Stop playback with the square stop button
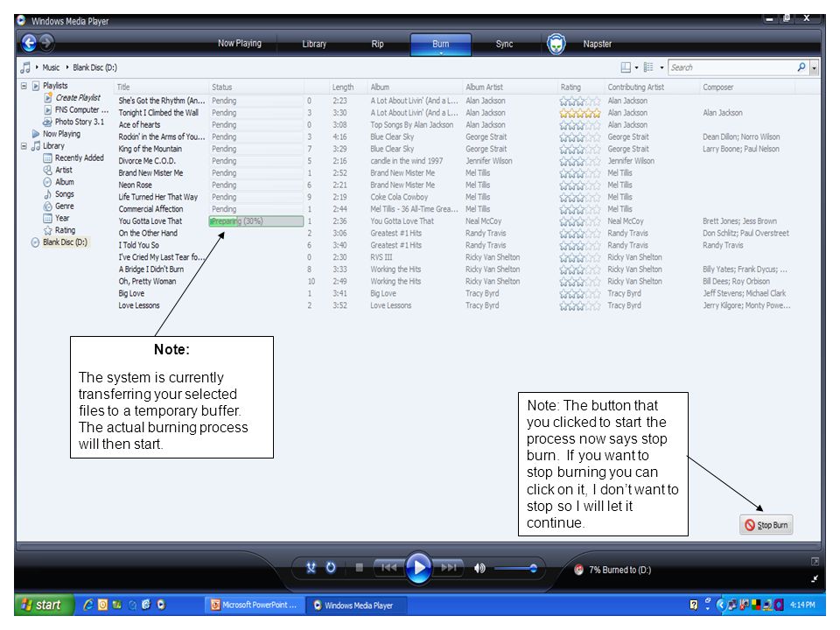Screen dimensions: 840x630 (360, 567)
